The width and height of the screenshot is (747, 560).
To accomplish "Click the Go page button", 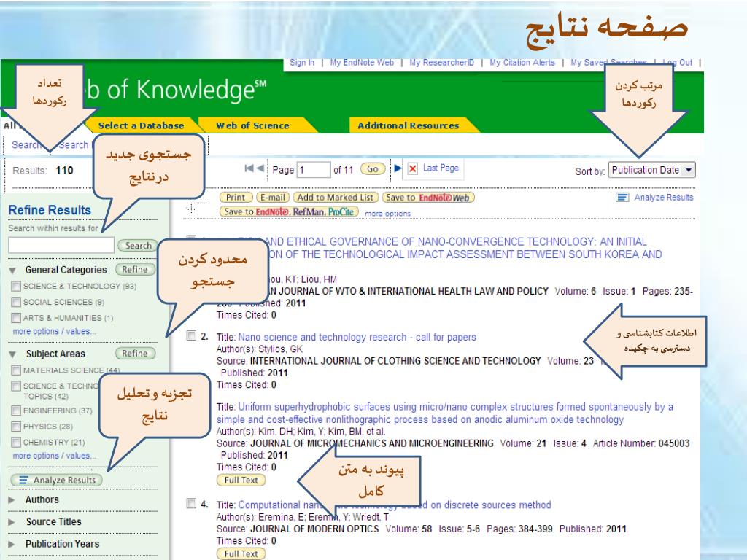I will click(x=373, y=169).
